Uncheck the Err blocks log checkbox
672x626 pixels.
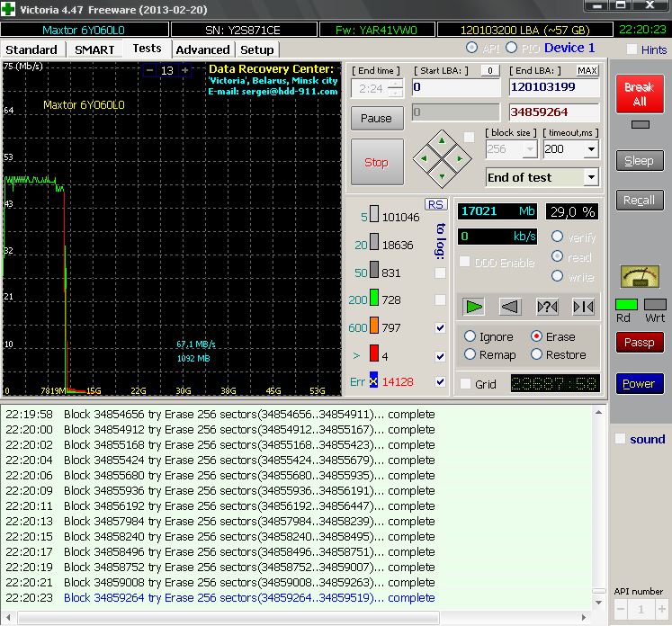point(440,382)
